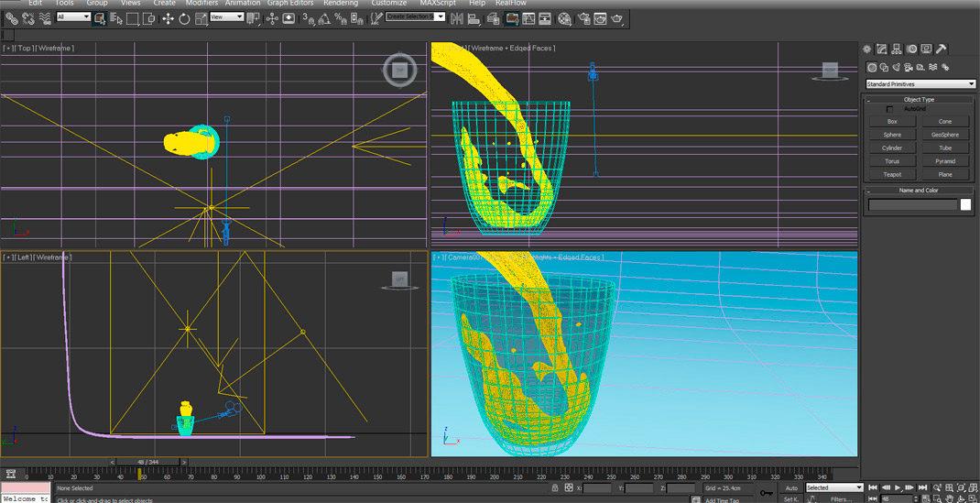Open the Edit menu

[36, 3]
